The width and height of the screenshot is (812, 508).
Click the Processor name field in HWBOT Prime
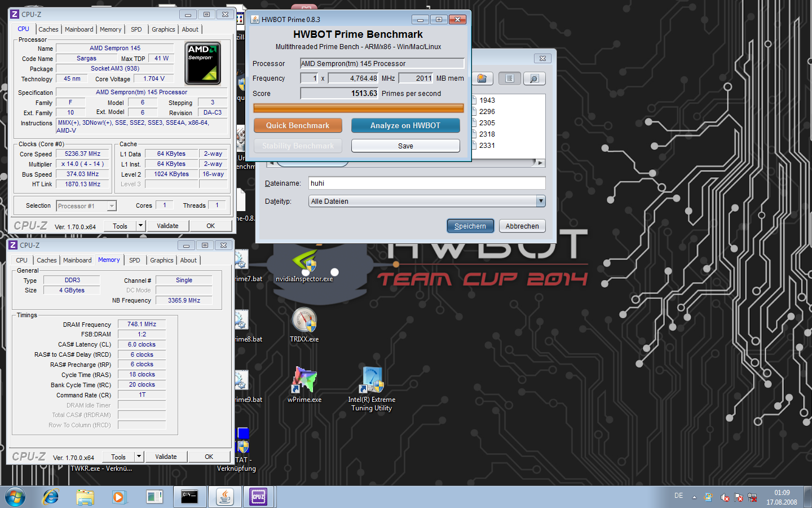pyautogui.click(x=382, y=63)
